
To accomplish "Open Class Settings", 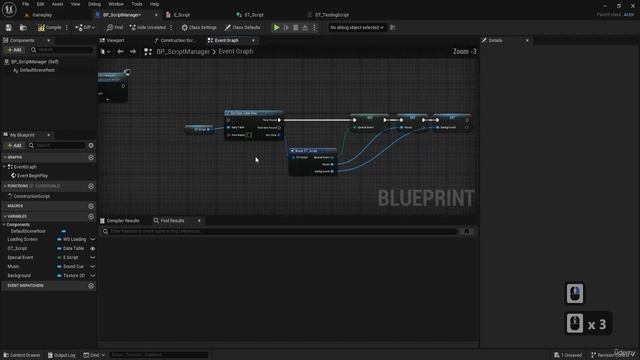I will (x=199, y=27).
